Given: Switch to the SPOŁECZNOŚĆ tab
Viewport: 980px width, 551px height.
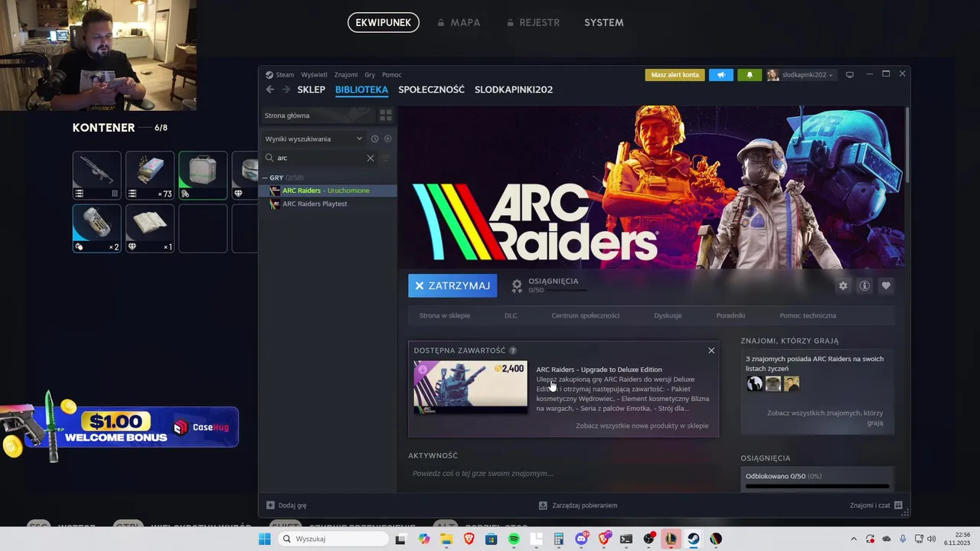Looking at the screenshot, I should [431, 90].
